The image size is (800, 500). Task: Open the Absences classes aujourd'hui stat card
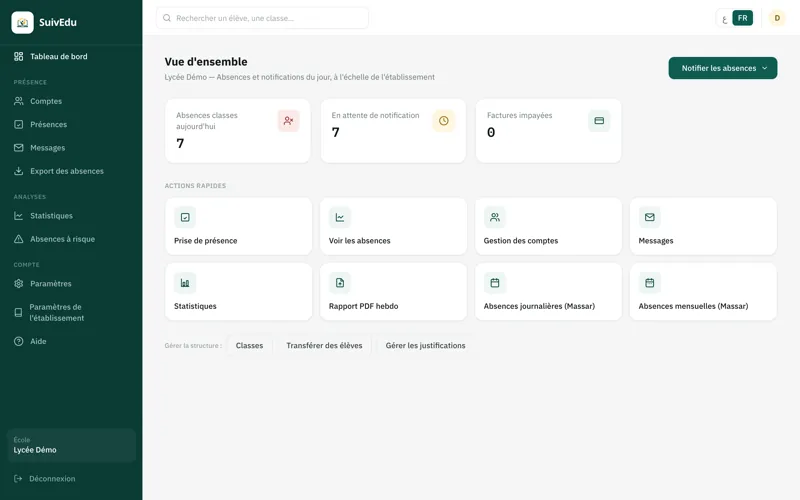238,131
